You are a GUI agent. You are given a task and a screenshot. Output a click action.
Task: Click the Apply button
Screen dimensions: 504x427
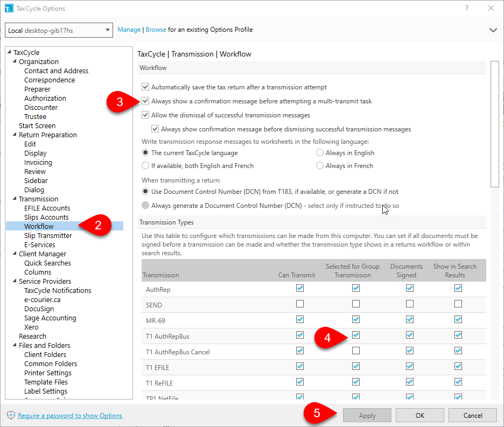click(x=367, y=416)
